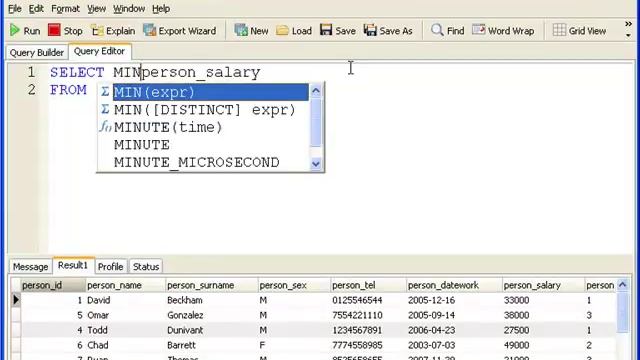Click the person_id column header
The width and height of the screenshot is (640, 360).
[53, 285]
